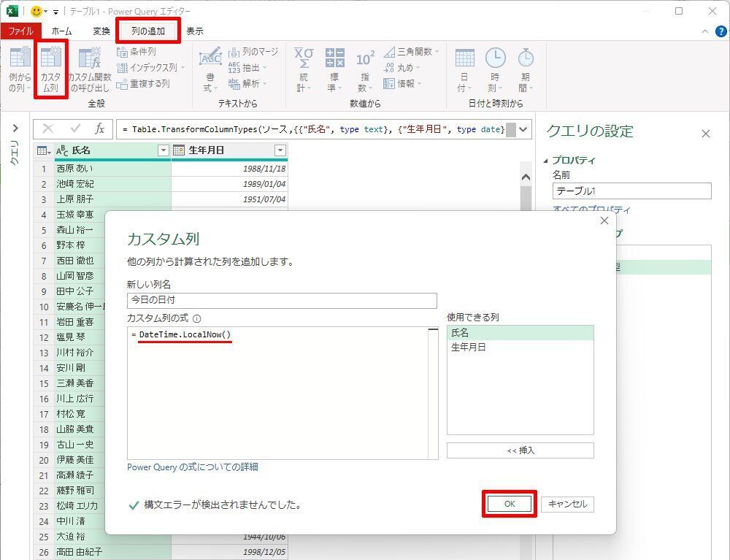Image resolution: width=730 pixels, height=560 pixels.
Task: Open the Extract text option
Action: click(247, 67)
